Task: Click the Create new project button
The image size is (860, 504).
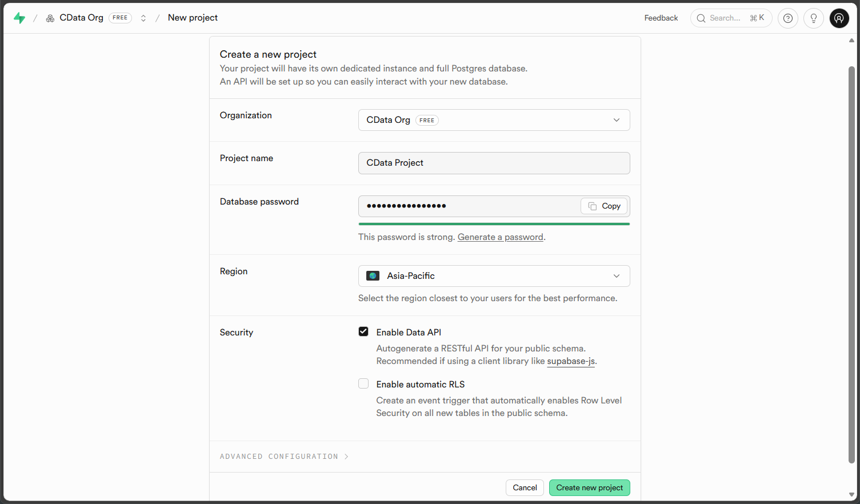Action: click(x=589, y=487)
